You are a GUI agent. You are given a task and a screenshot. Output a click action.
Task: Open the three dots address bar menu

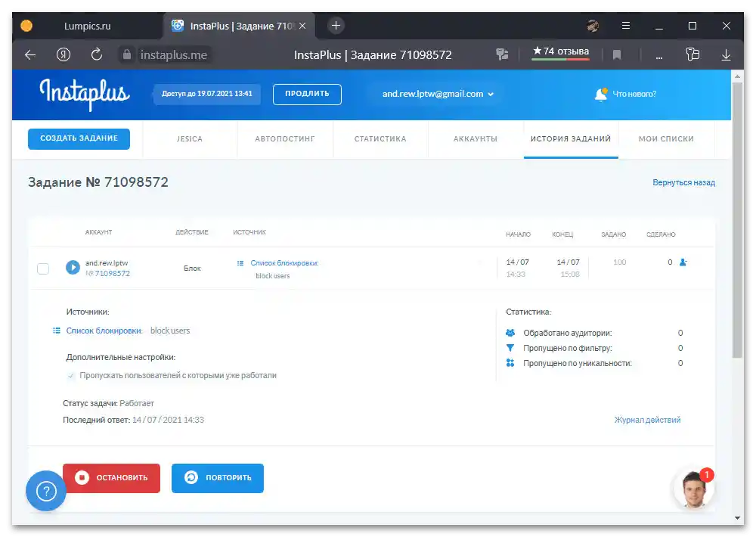659,57
